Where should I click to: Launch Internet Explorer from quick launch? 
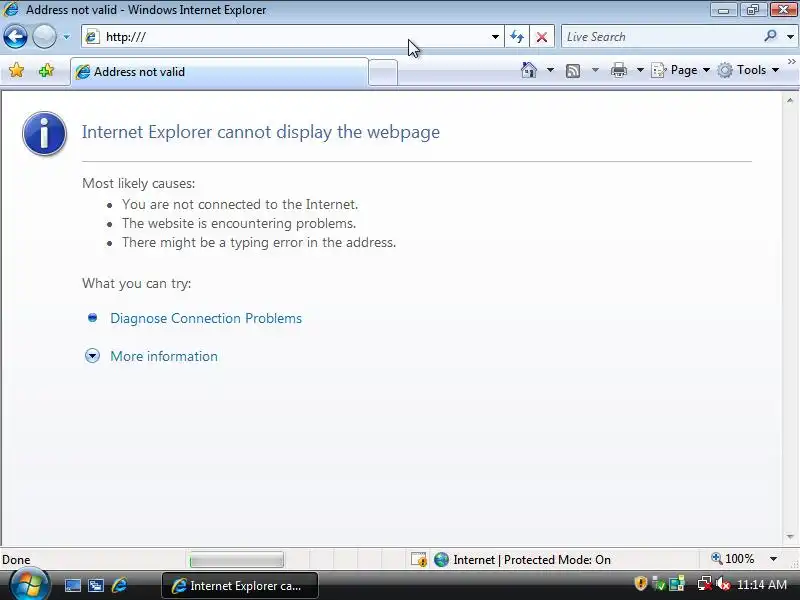[x=119, y=585]
